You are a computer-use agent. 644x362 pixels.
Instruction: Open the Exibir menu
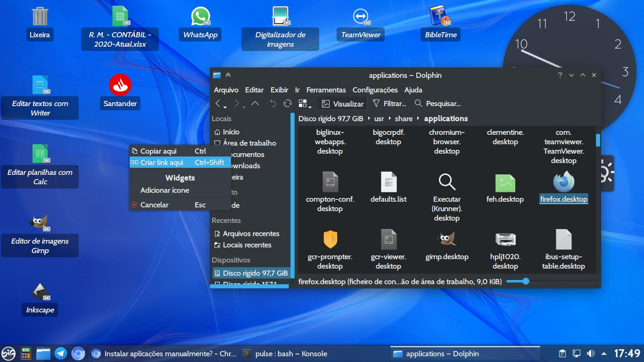(279, 90)
